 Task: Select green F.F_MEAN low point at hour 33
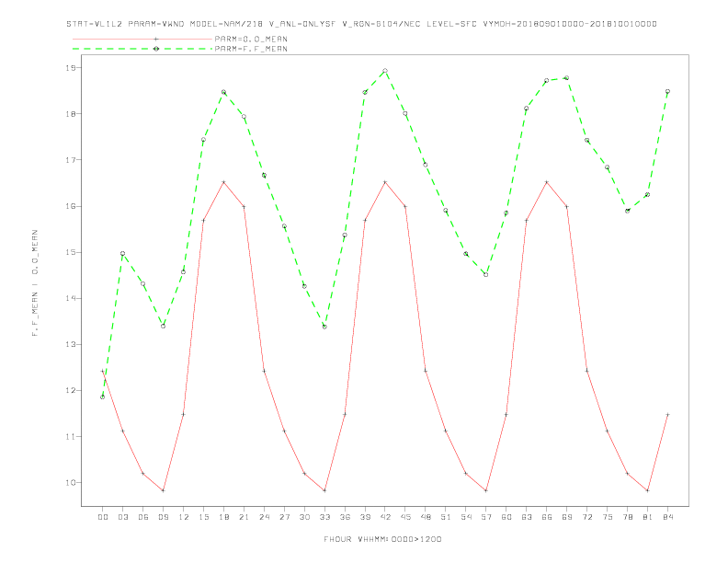tap(324, 327)
